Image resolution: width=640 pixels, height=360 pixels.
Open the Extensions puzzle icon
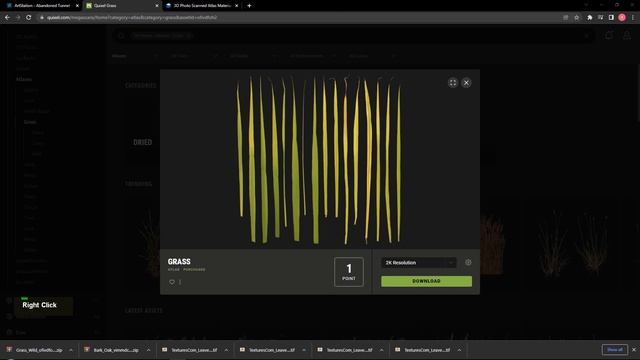pyautogui.click(x=589, y=18)
